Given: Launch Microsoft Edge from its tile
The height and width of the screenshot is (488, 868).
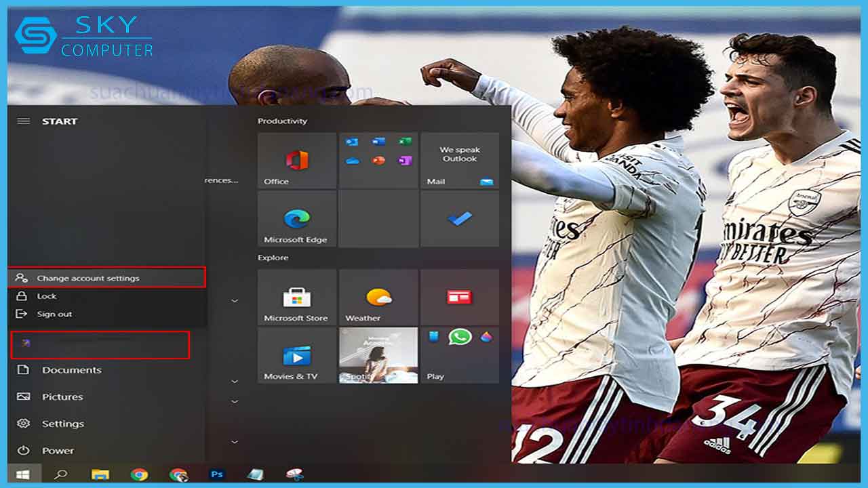Looking at the screenshot, I should click(x=296, y=218).
